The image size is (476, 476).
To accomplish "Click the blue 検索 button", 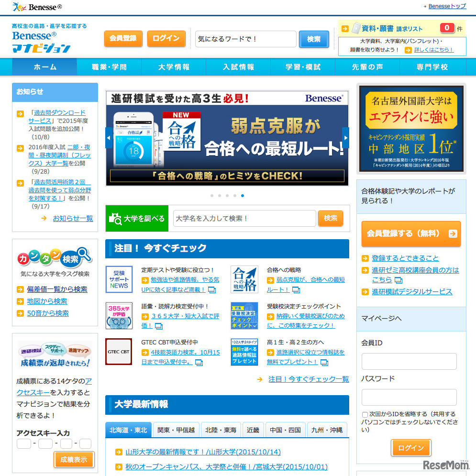I will (x=314, y=39).
